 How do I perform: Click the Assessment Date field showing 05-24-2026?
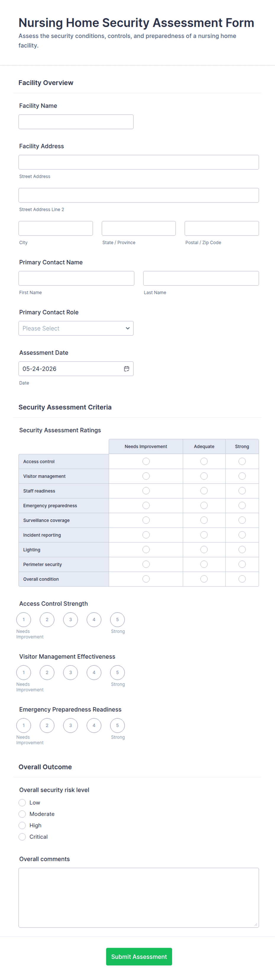point(76,369)
